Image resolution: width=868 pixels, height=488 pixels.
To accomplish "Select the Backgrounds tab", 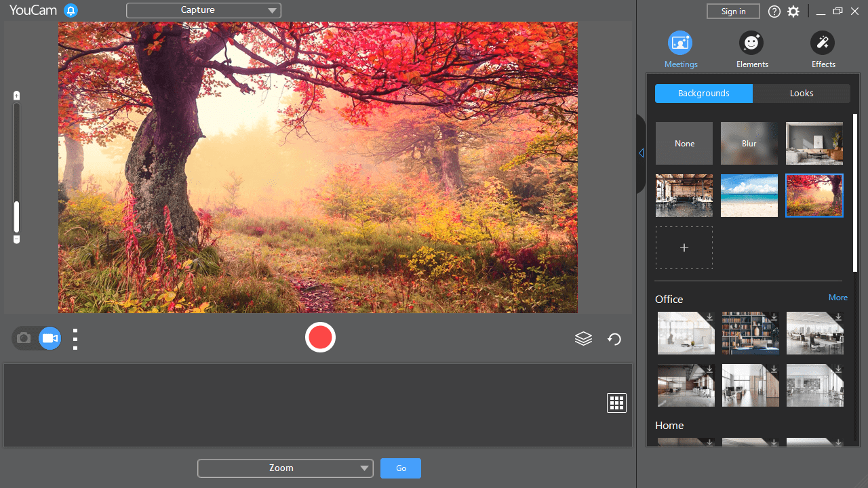I will (x=704, y=94).
